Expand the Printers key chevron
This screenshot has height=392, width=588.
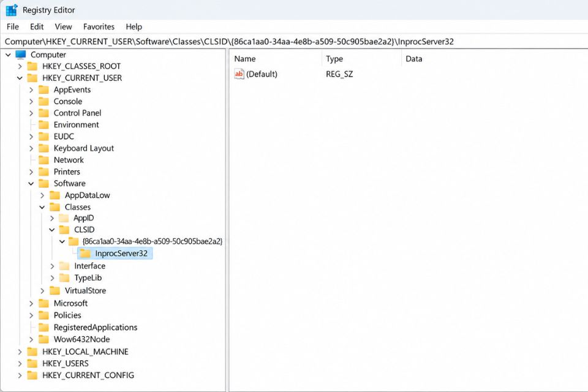click(x=31, y=171)
